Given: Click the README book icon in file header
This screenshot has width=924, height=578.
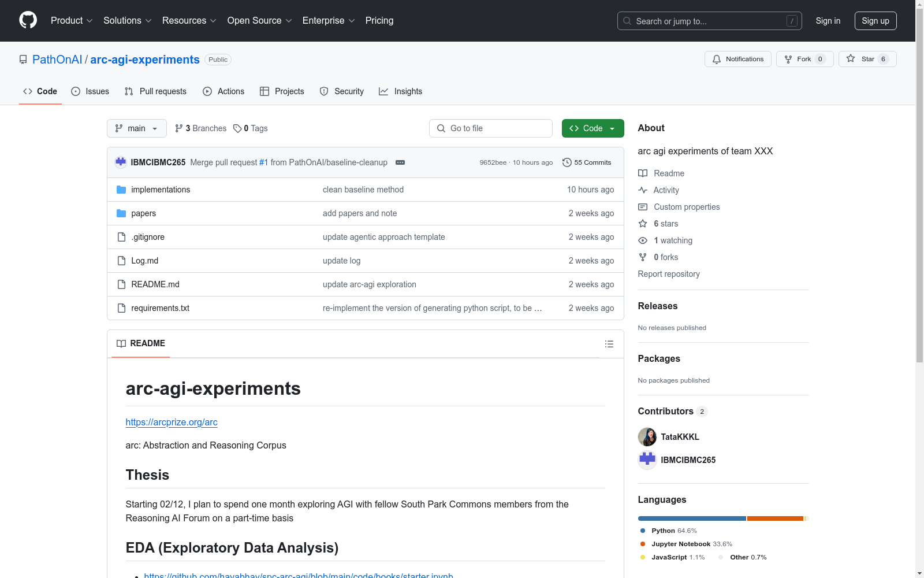Looking at the screenshot, I should pos(121,343).
